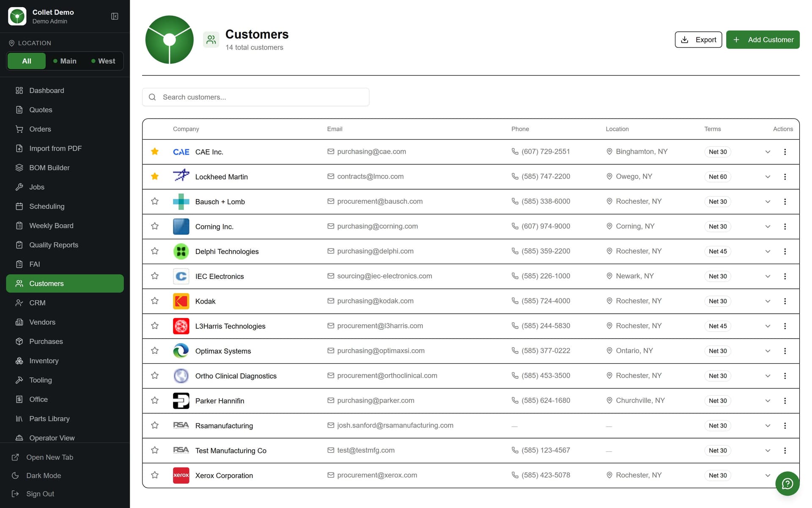This screenshot has height=508, width=812.
Task: Open more actions for Optimax Systems
Action: pyautogui.click(x=785, y=351)
